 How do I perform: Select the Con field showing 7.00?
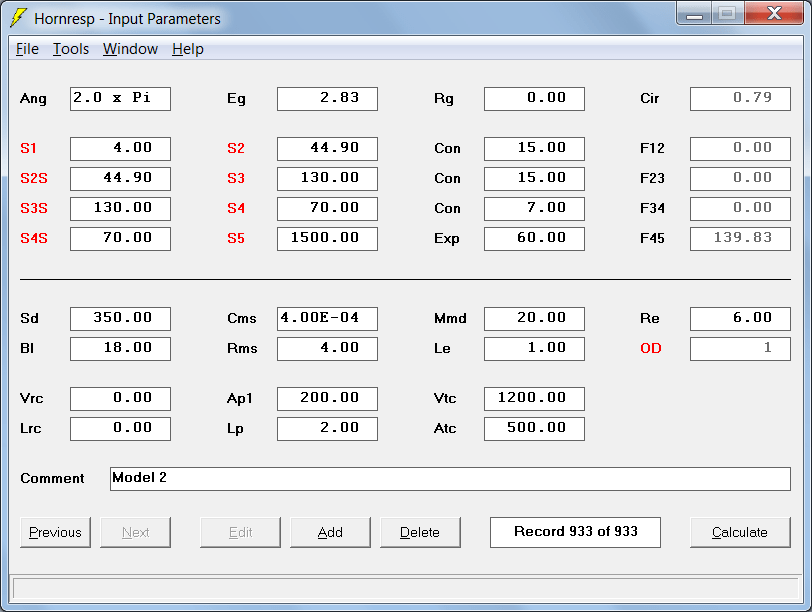click(x=534, y=209)
